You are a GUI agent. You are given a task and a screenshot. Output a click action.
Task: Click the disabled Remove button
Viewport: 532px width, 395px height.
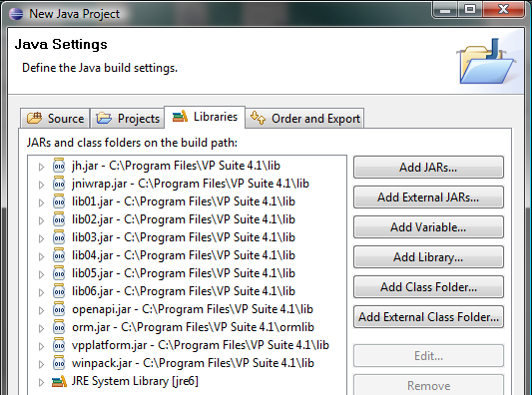pyautogui.click(x=428, y=385)
